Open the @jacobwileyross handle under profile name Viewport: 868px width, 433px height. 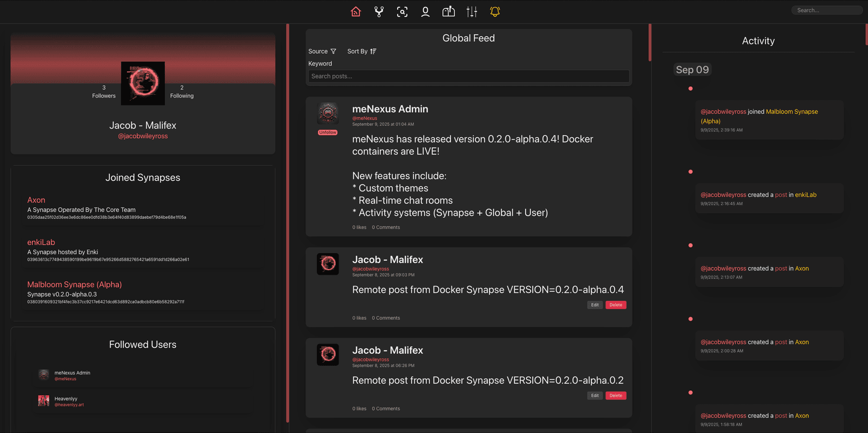point(143,136)
